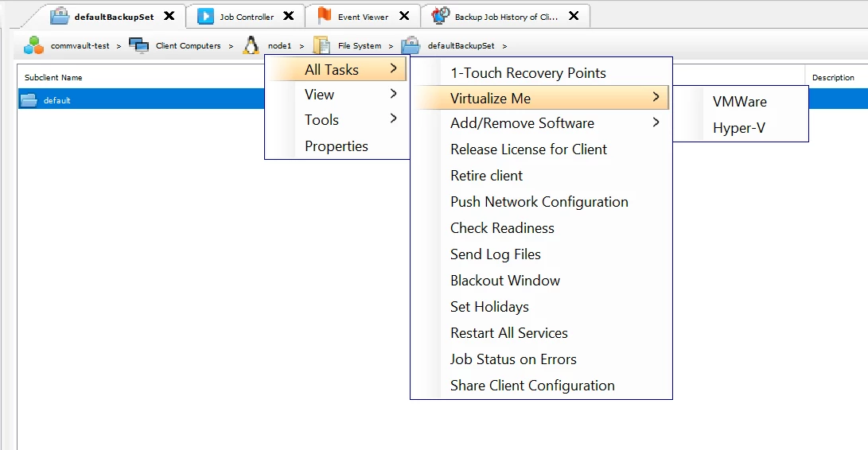
Task: Click defaultBackupSet breadcrumb link
Action: tap(461, 46)
